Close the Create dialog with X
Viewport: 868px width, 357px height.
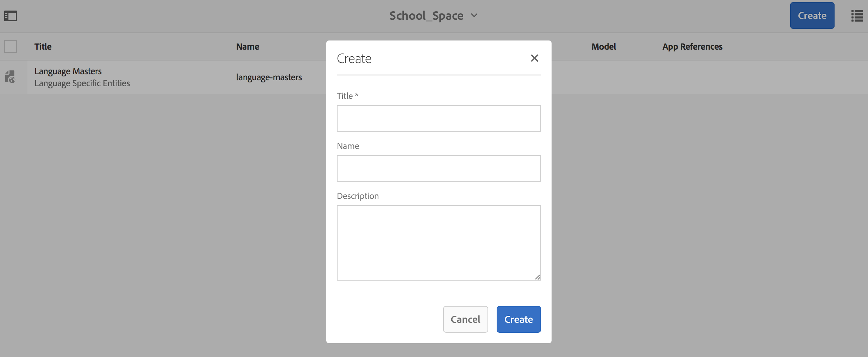534,58
